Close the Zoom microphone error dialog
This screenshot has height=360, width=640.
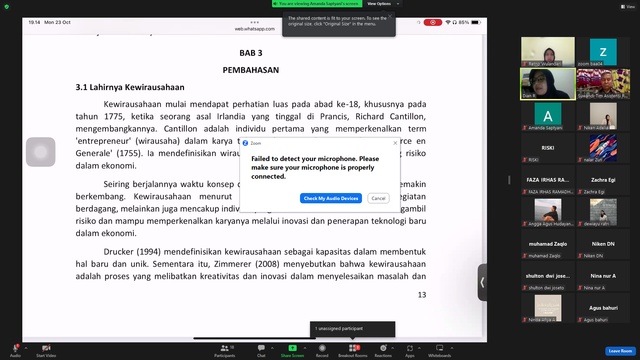(395, 143)
